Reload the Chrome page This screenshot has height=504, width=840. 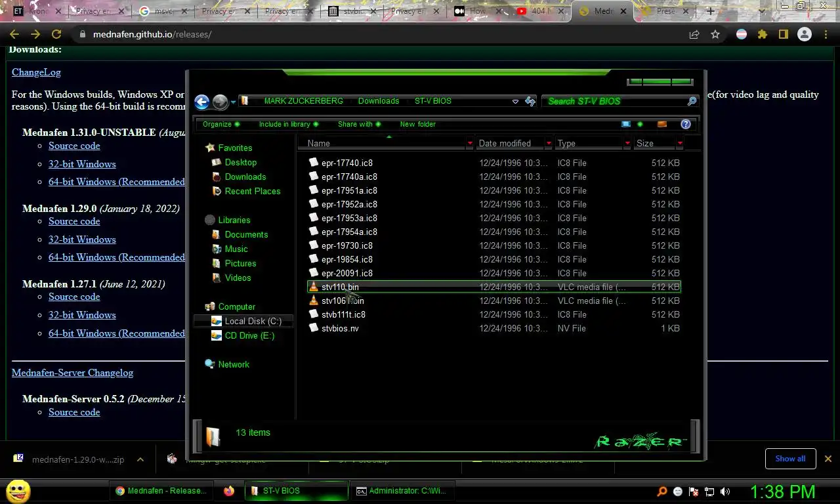pyautogui.click(x=56, y=34)
